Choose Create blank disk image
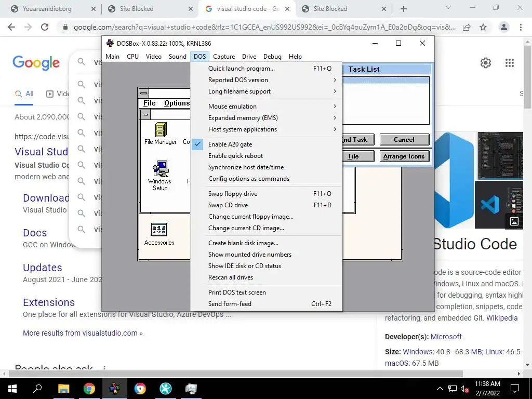This screenshot has width=532, height=399. (267, 243)
